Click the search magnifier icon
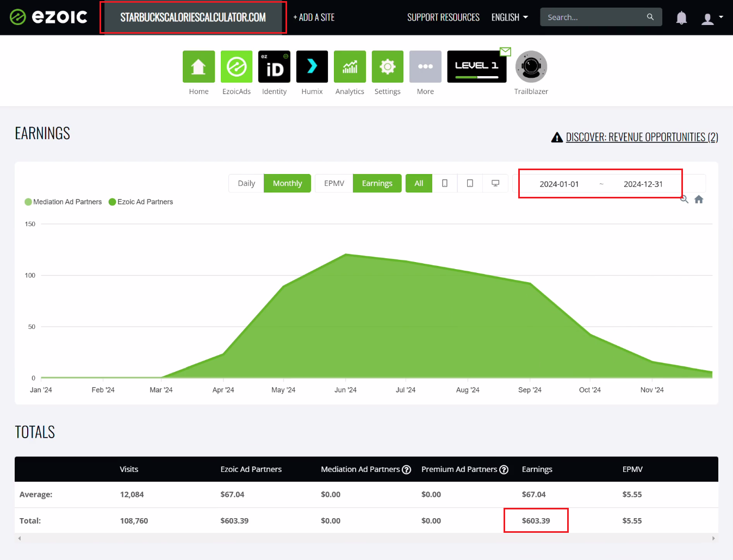733x560 pixels. click(650, 17)
